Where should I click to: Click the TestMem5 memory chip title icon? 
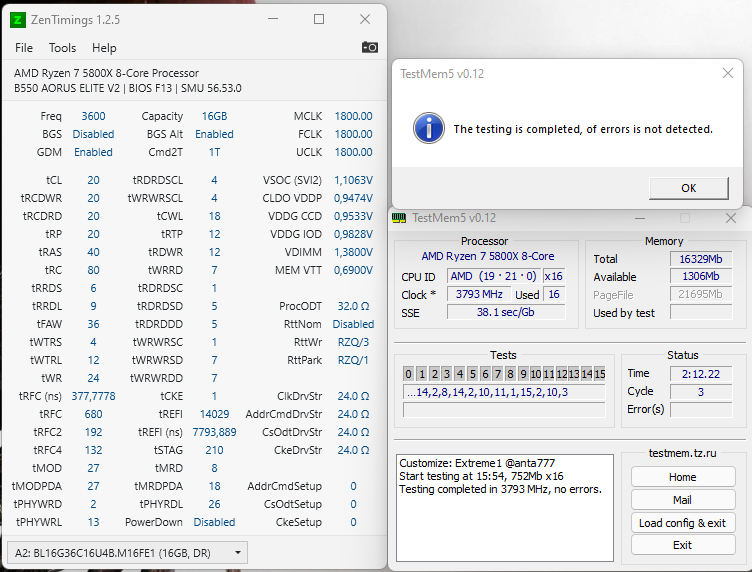399,218
